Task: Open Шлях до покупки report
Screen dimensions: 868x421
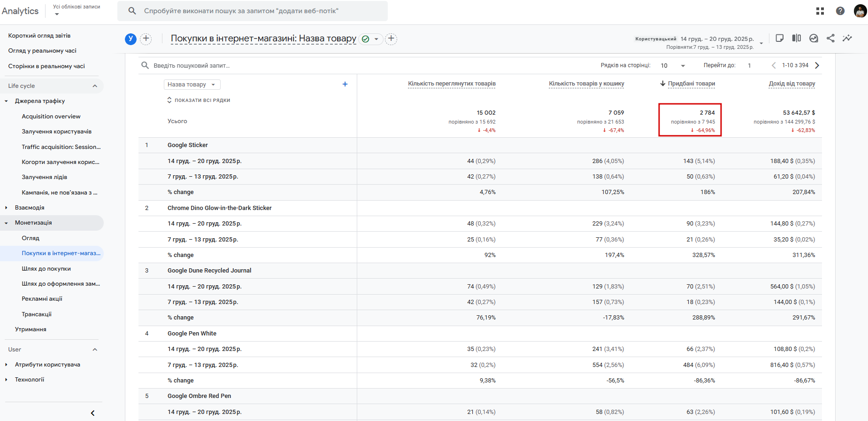Action: [46, 269]
